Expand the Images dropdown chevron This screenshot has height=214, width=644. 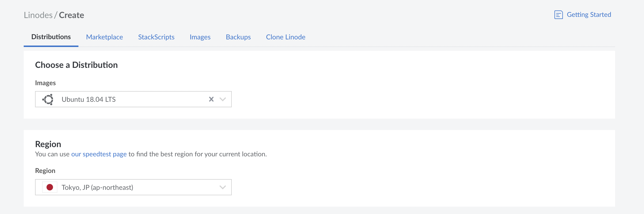coord(222,99)
